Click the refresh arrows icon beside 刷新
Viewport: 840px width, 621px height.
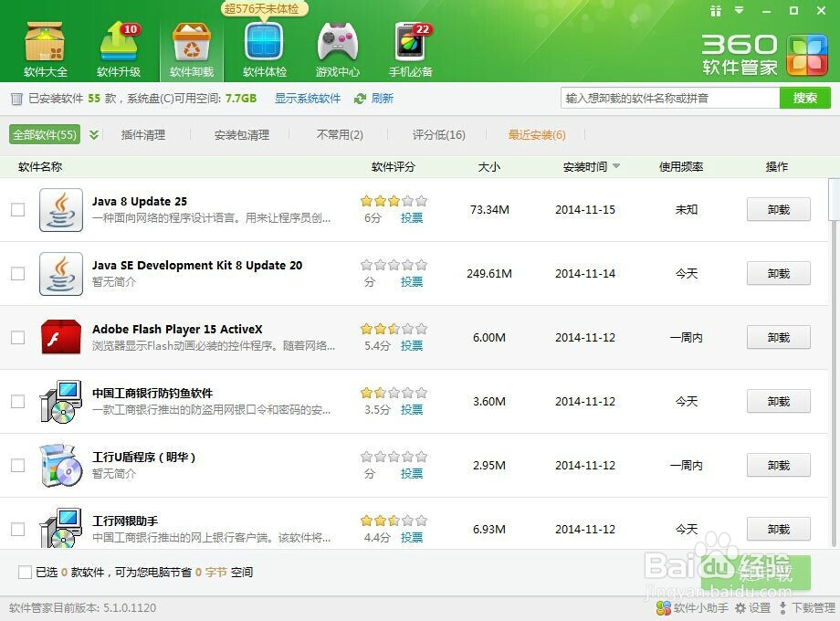(360, 99)
